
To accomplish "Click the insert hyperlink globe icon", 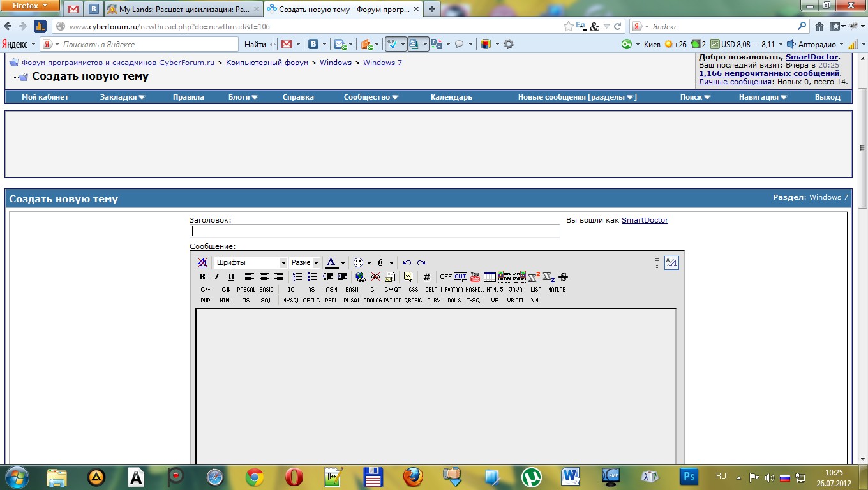I will point(361,277).
